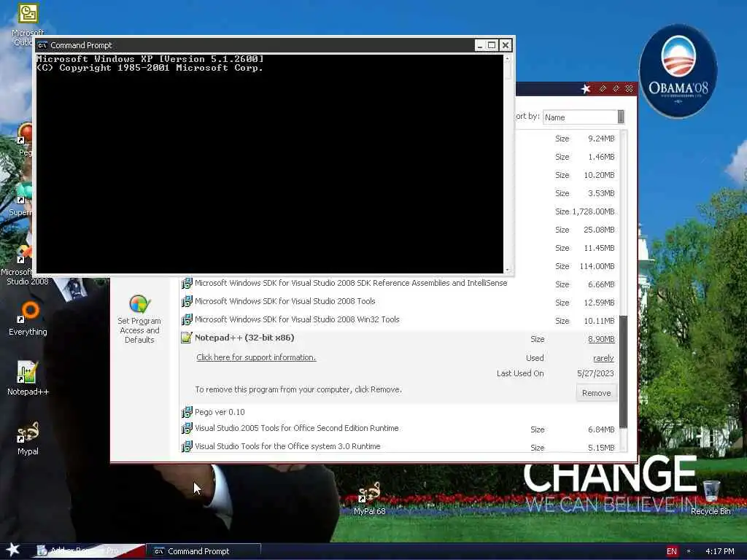Click the Pego ver 0.10 installer icon
This screenshot has height=560, width=747.
tap(187, 413)
